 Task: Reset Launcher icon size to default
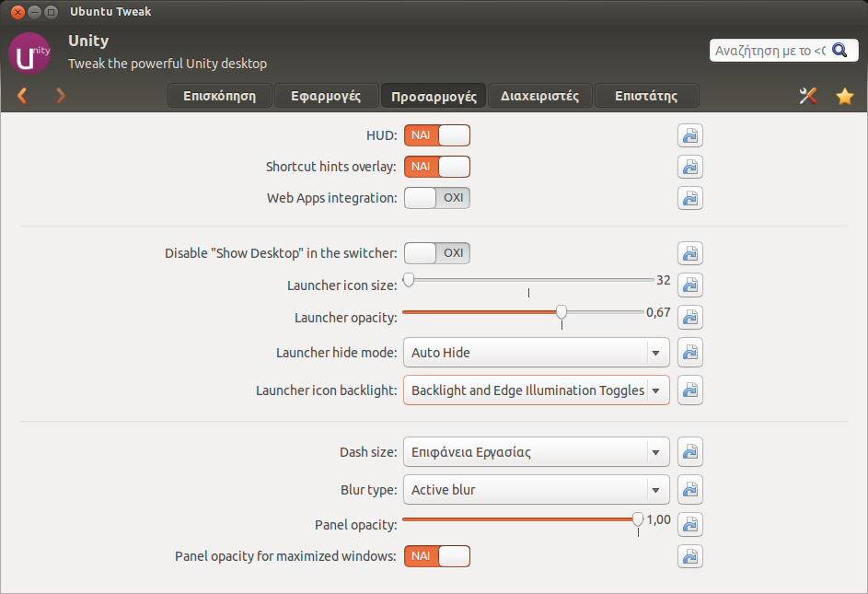pos(690,285)
